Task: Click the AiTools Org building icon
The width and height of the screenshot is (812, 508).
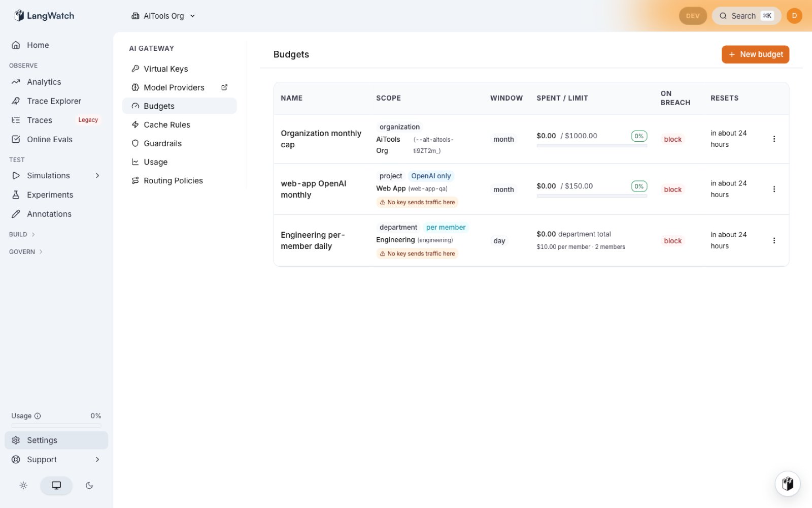Action: pyautogui.click(x=135, y=16)
